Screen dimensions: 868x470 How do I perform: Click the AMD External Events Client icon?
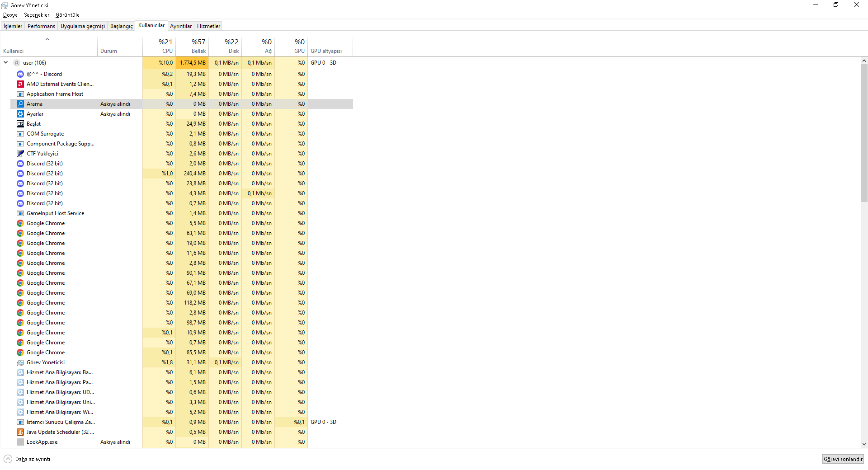20,84
